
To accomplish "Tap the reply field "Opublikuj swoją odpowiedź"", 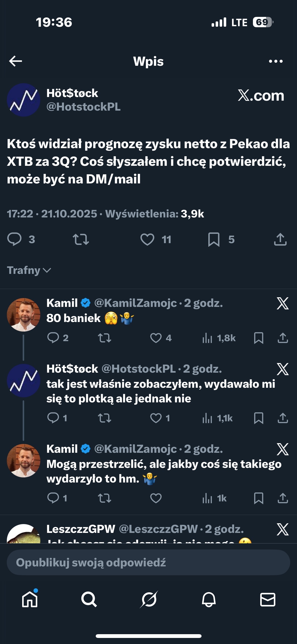I will 148,562.
